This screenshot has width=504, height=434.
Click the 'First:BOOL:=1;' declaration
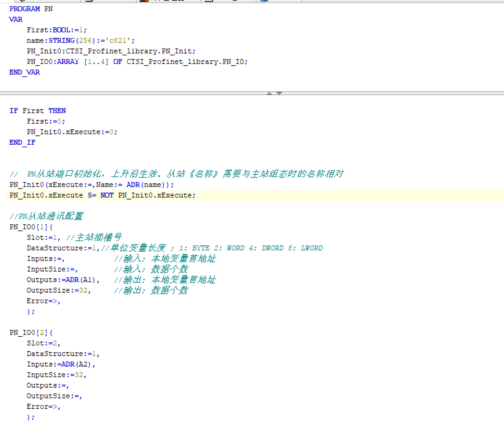pyautogui.click(x=57, y=30)
